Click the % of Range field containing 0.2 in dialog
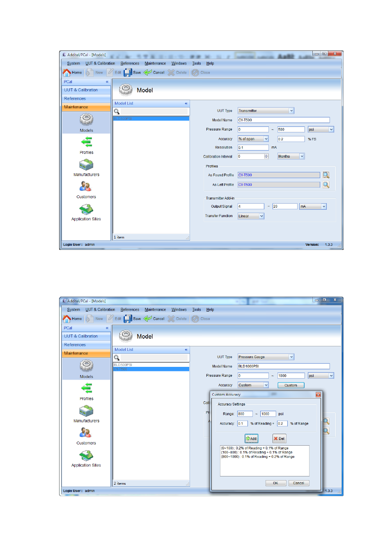392x554 pixels. (x=282, y=424)
